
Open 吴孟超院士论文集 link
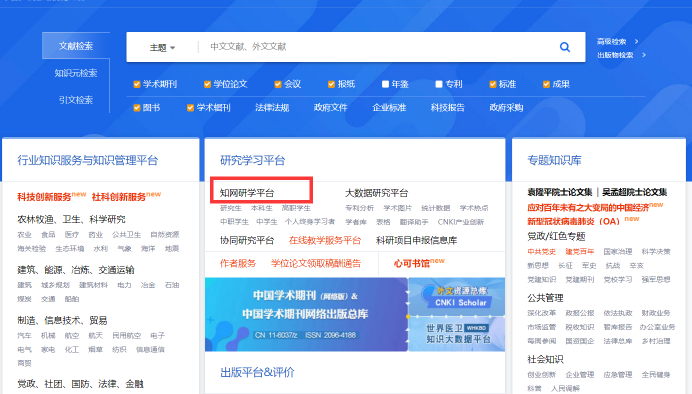point(635,192)
